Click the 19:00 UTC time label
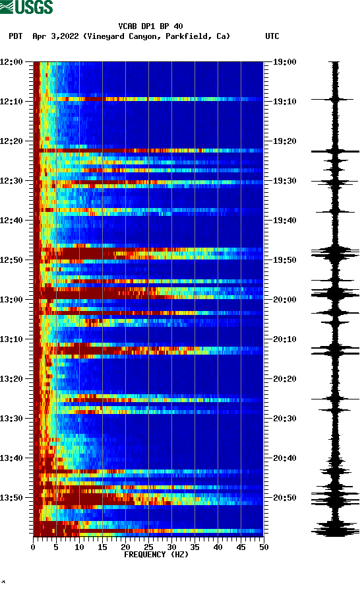Image resolution: width=364 pixels, height=589 pixels. (284, 62)
